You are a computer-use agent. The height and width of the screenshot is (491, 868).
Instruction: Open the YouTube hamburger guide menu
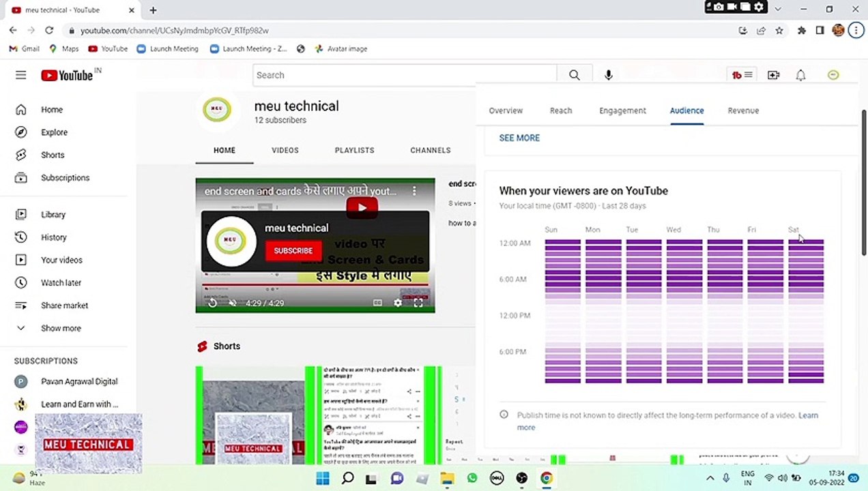click(x=21, y=75)
